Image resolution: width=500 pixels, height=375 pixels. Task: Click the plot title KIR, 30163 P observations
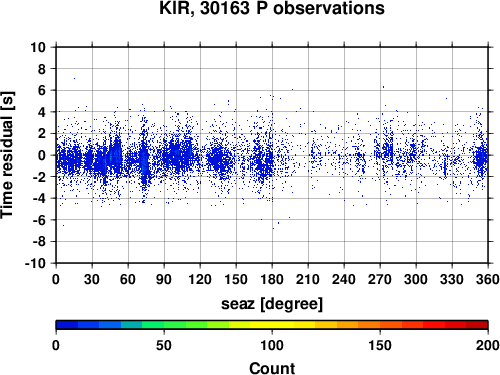[x=272, y=8]
